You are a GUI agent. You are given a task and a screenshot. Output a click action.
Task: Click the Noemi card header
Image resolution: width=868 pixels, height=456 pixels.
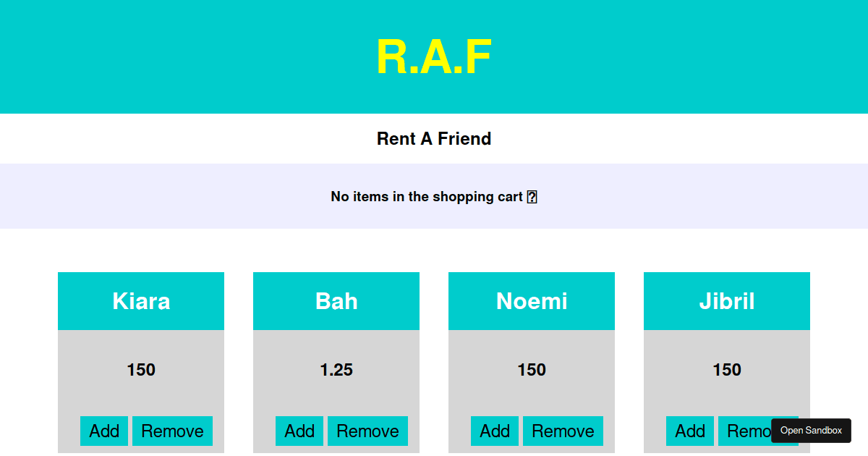tap(532, 300)
